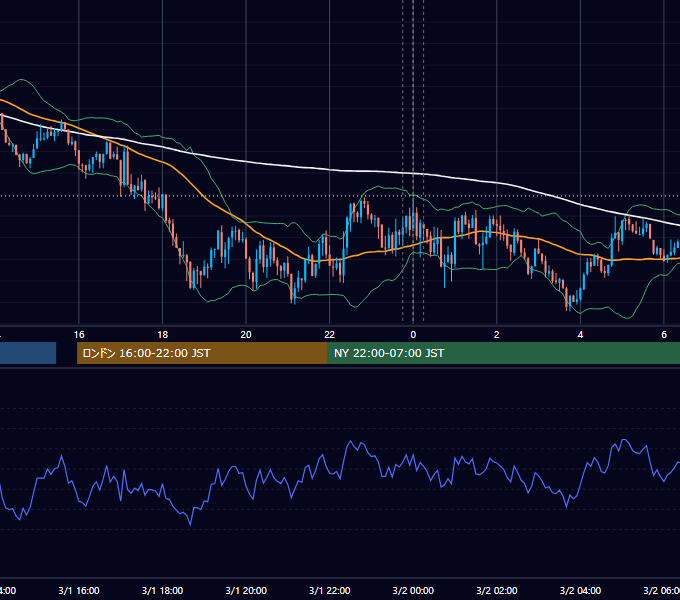The image size is (680, 600).
Task: Click the 3/1 16:00 label on oscillator axis
Action: point(79,591)
